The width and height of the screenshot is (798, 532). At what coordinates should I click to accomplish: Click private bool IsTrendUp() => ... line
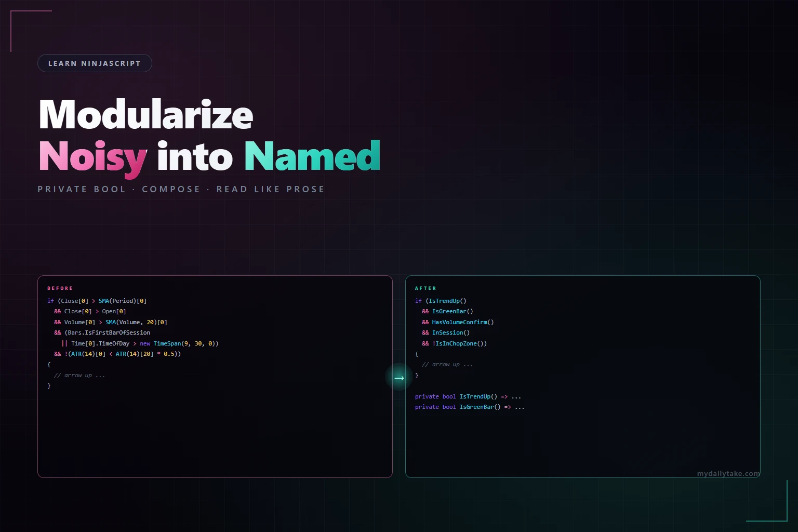[468, 396]
